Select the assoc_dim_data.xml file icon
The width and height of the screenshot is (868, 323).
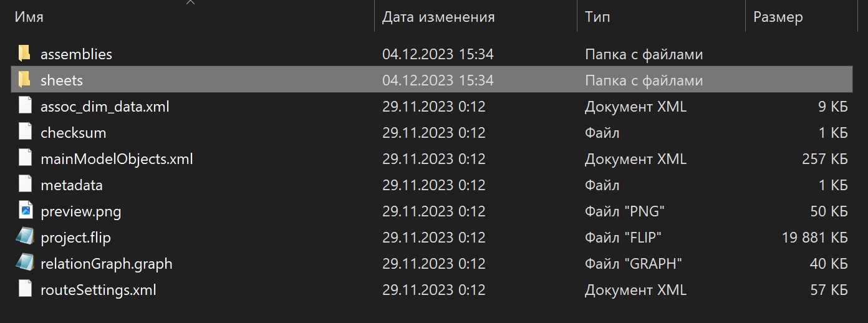pyautogui.click(x=25, y=106)
